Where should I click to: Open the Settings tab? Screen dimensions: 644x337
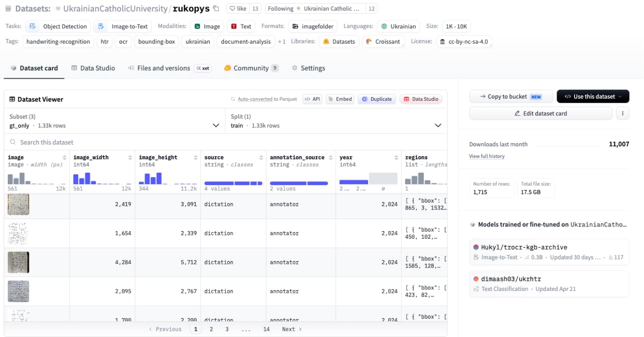point(308,68)
